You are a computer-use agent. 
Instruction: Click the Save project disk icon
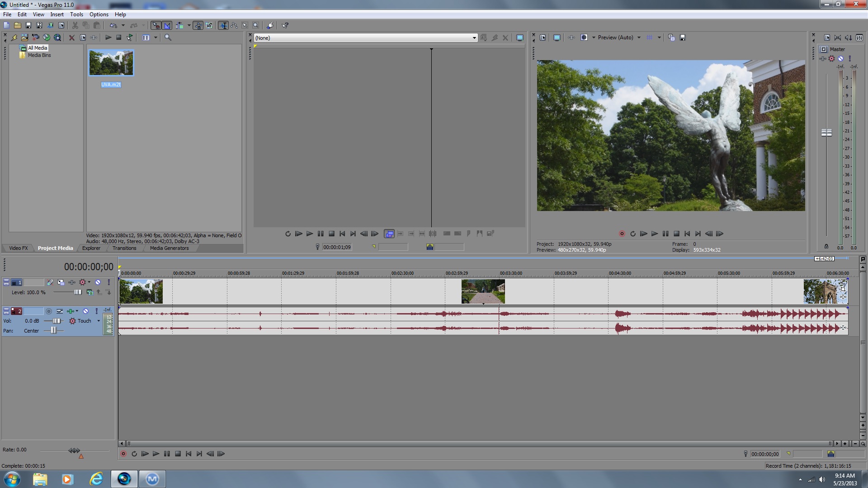tap(28, 25)
